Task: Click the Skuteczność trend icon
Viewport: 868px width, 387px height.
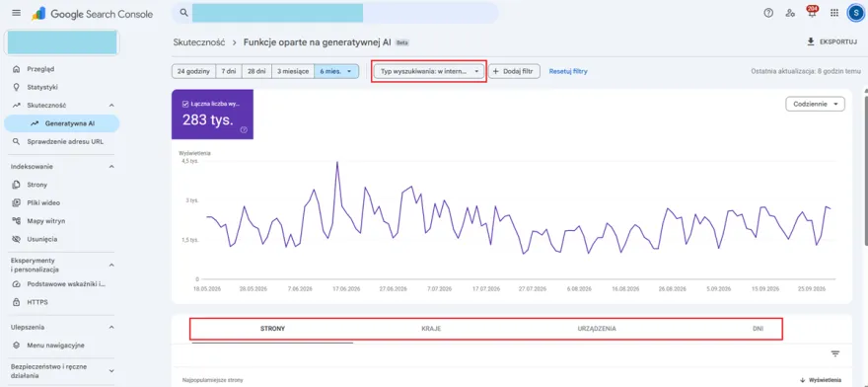Action: 16,105
